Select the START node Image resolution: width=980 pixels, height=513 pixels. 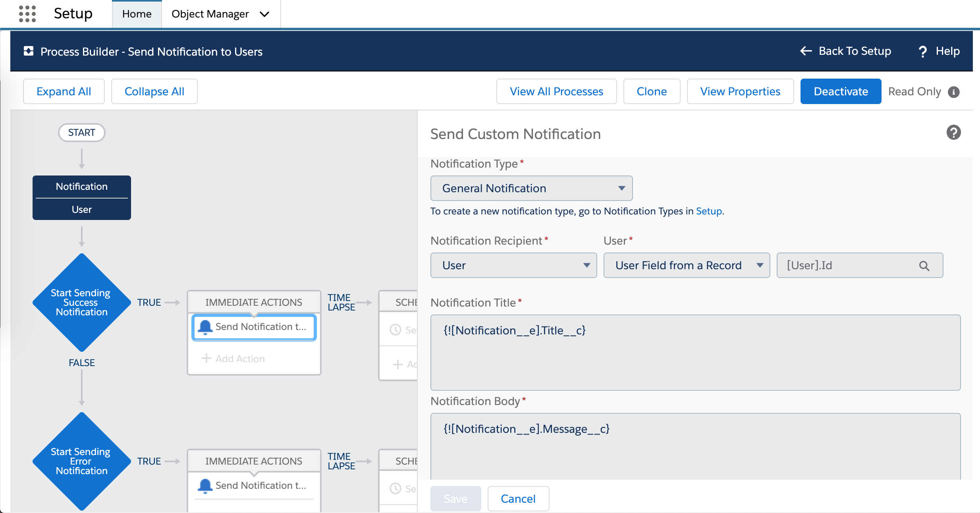[x=82, y=132]
